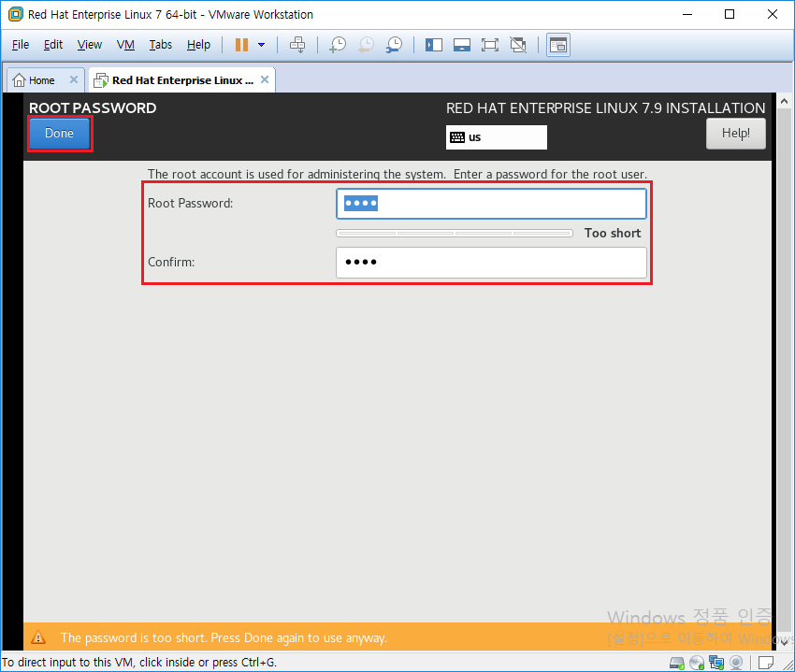This screenshot has width=795, height=672.
Task: Click the hard disk status icon
Action: [677, 663]
